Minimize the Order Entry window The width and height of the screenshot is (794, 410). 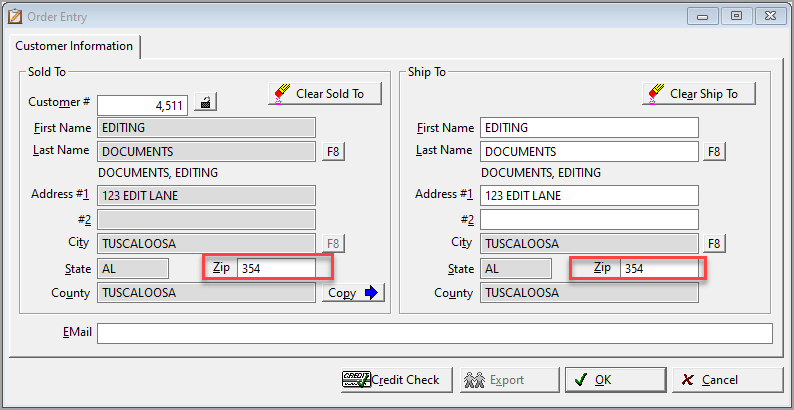coord(702,17)
